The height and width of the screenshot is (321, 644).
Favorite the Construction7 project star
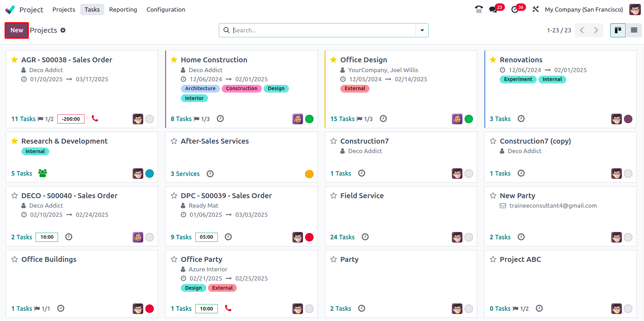(x=334, y=141)
